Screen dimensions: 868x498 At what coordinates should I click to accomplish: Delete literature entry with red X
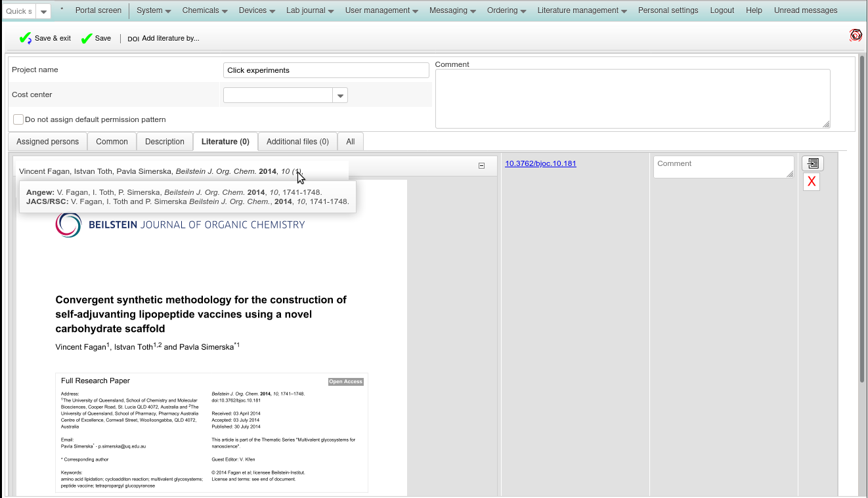tap(812, 182)
